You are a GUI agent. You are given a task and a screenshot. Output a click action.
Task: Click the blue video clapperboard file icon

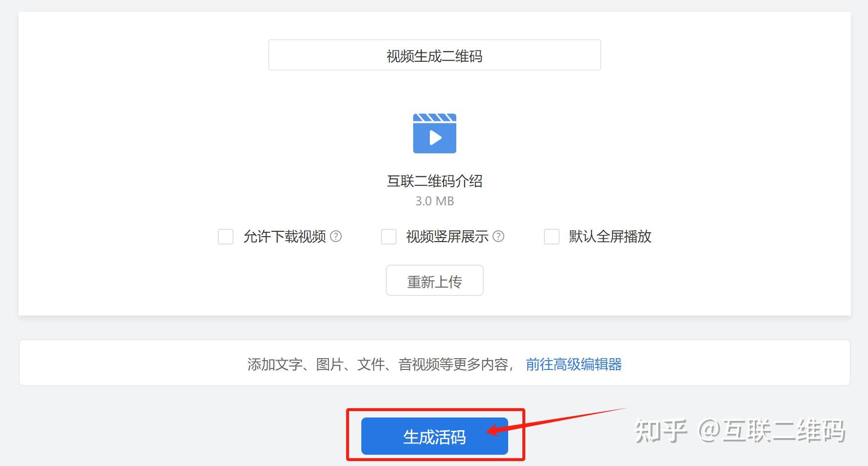(434, 133)
